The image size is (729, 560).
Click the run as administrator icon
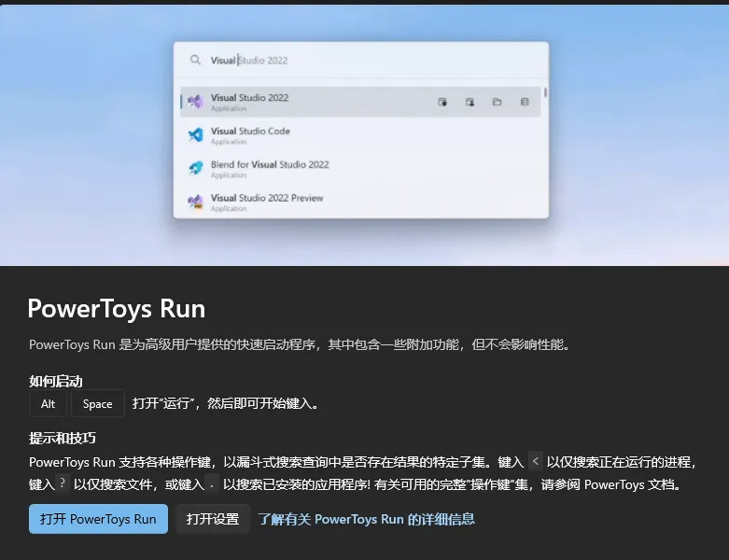[442, 102]
